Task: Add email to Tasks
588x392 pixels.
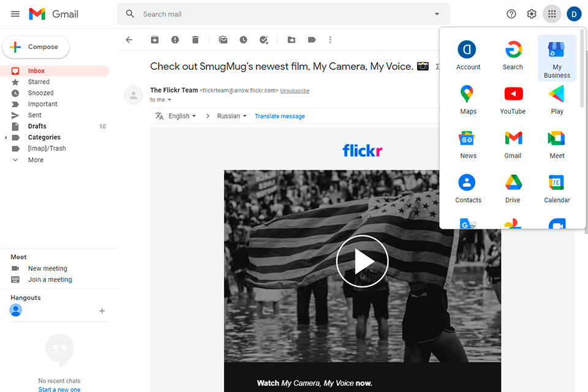Action: (263, 40)
